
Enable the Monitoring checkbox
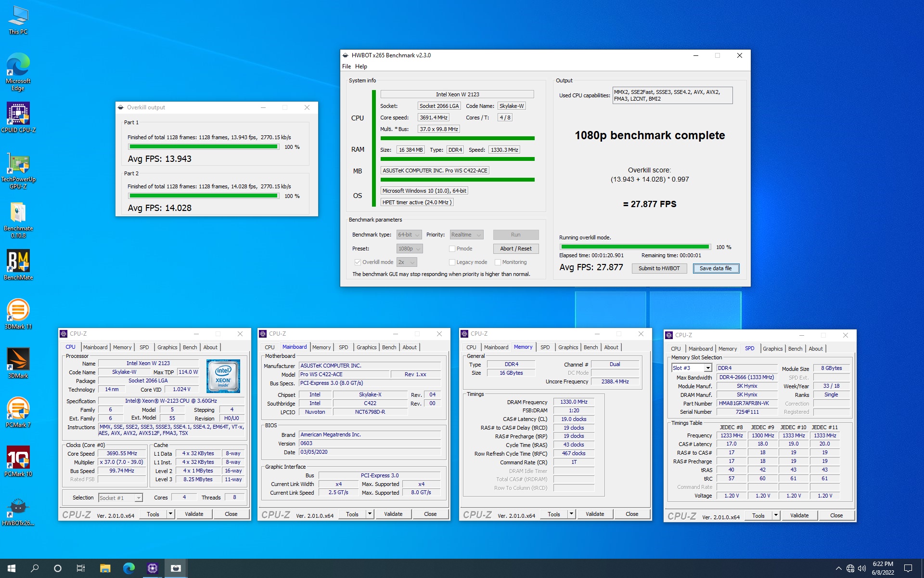click(x=498, y=262)
